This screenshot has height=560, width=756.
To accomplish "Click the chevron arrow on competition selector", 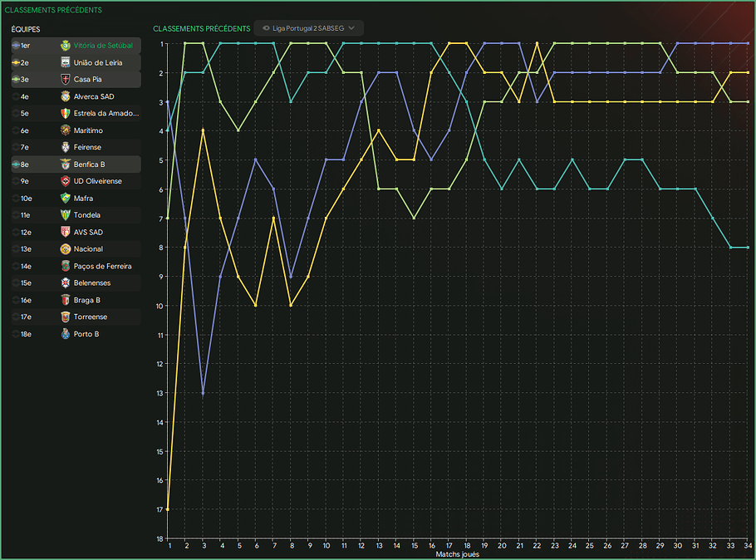I will point(352,28).
